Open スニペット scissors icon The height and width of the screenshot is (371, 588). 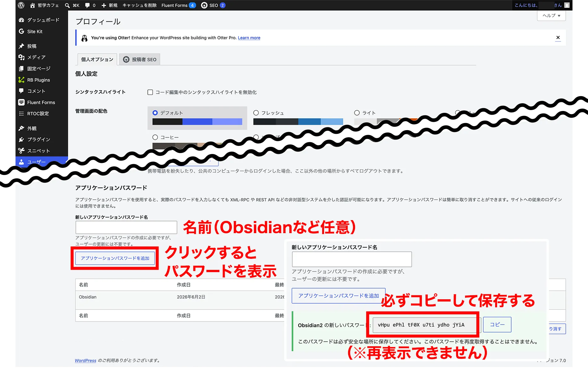pos(21,151)
